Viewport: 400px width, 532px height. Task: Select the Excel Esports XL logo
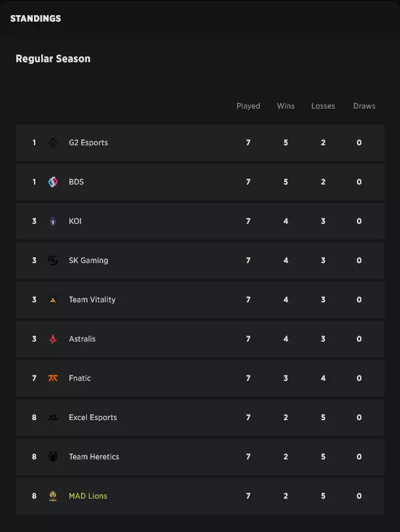tap(52, 417)
